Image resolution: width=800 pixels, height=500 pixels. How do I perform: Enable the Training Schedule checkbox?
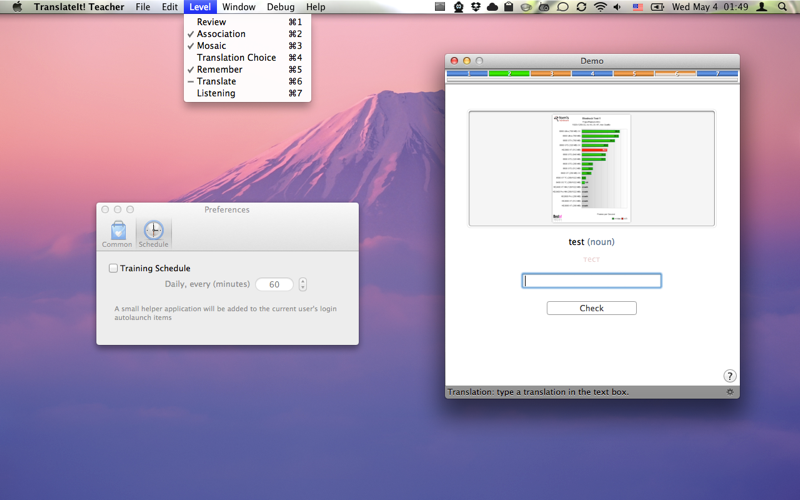pos(113,268)
